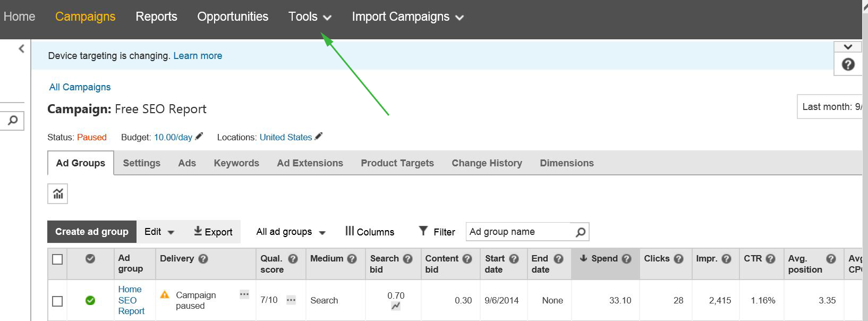This screenshot has width=868, height=321.
Task: Click the search bid trend chart icon
Action: pyautogui.click(x=396, y=306)
